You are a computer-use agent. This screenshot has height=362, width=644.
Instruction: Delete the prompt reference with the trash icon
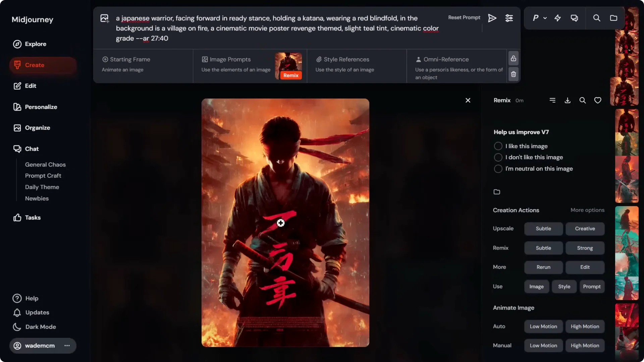[514, 74]
